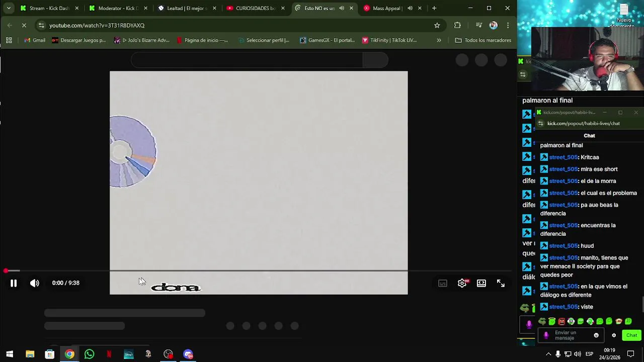Seek along the red video progress bar
Image resolution: width=644 pixels, height=362 pixels.
[x=259, y=271]
